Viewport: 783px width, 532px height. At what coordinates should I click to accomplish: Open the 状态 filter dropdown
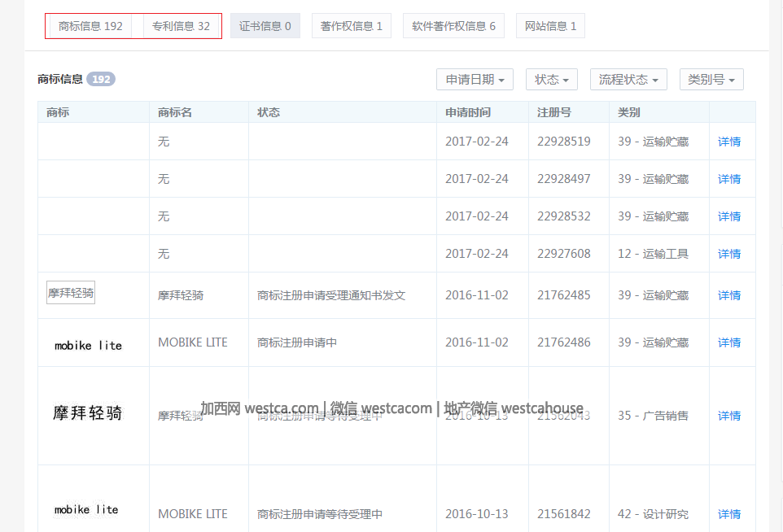click(552, 80)
